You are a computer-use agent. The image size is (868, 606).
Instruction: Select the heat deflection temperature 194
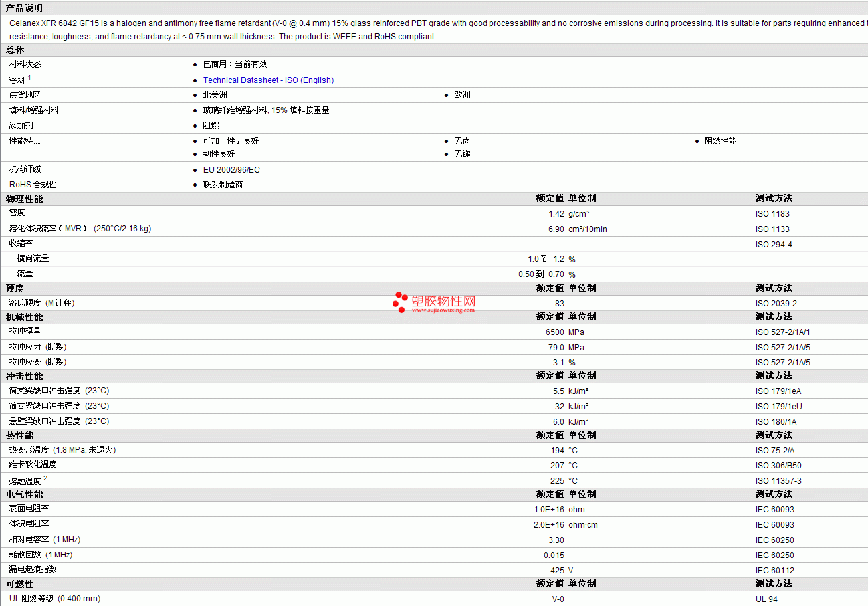click(557, 451)
